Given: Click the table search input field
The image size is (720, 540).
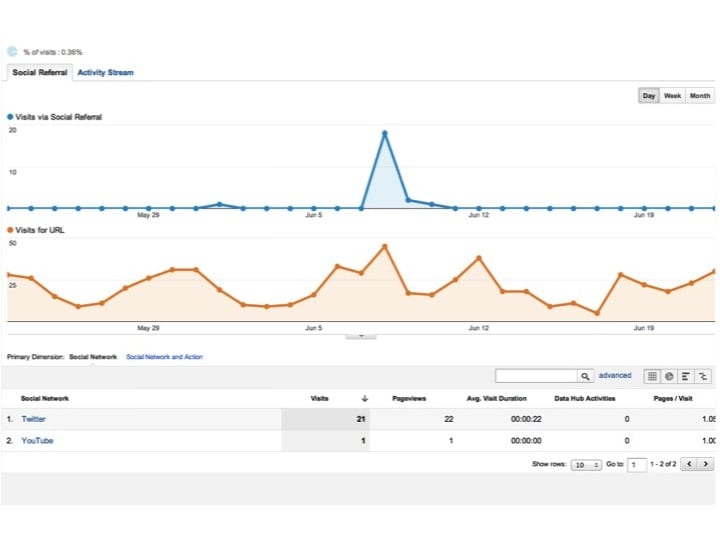Looking at the screenshot, I should point(536,376).
